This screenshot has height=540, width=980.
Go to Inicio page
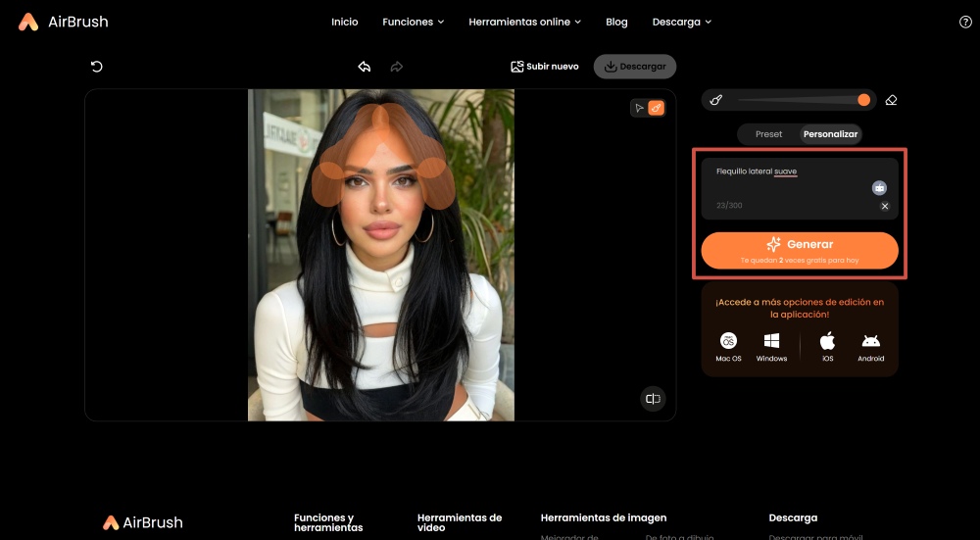344,22
